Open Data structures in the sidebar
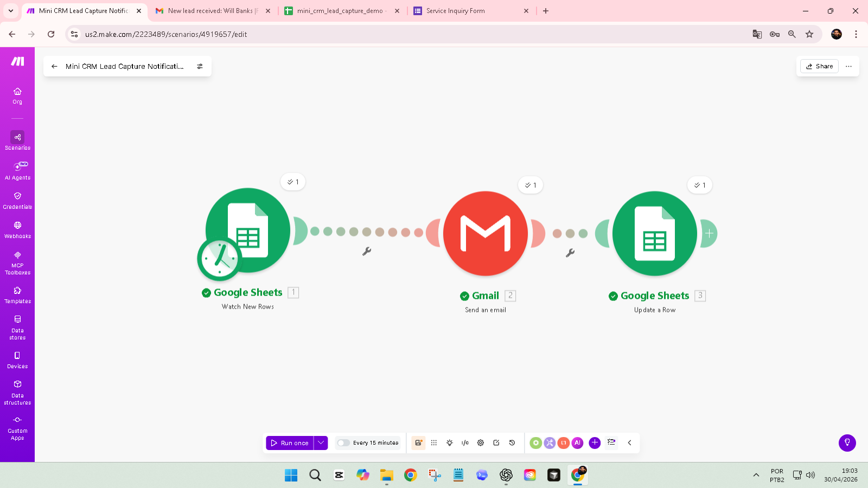Image resolution: width=868 pixels, height=488 pixels. pos(17,393)
